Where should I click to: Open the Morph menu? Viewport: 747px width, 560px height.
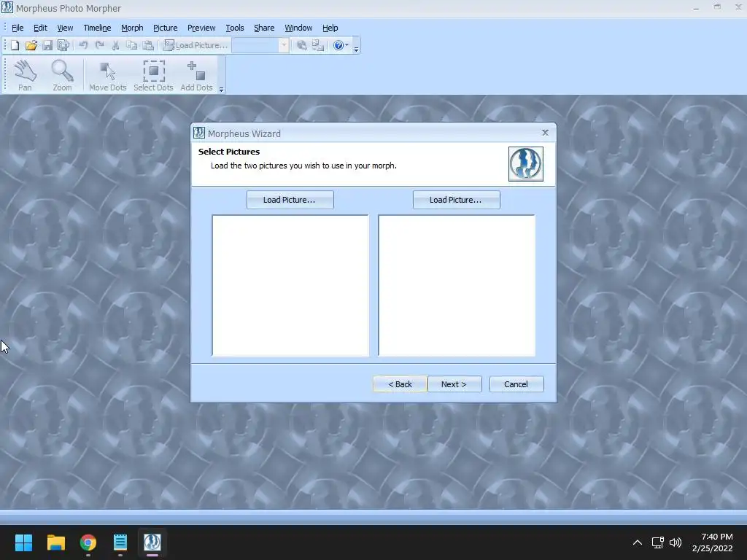(x=132, y=28)
